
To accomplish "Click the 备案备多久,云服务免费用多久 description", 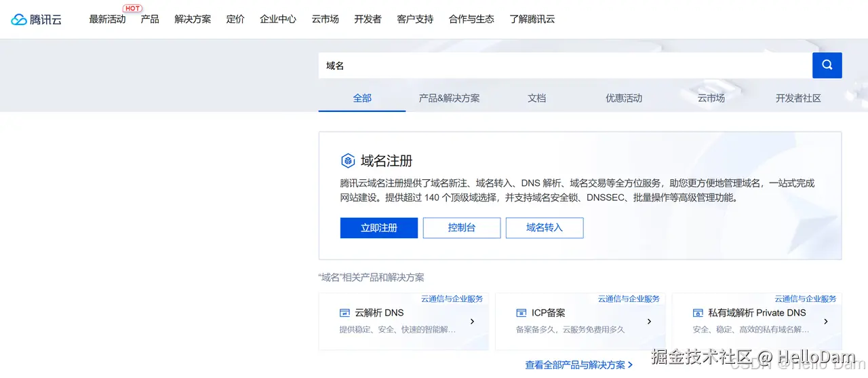I will click(x=570, y=330).
